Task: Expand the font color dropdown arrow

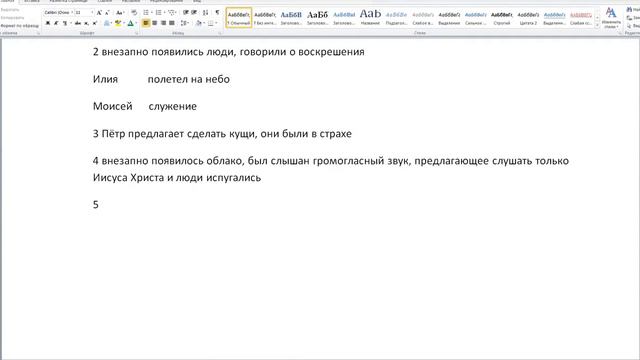Action: click(x=136, y=23)
